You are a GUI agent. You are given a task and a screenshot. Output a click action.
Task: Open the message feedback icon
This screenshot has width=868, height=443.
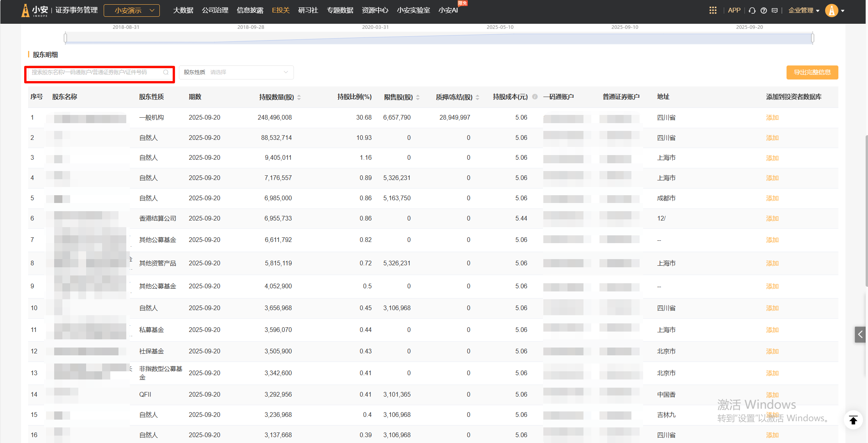tap(775, 11)
